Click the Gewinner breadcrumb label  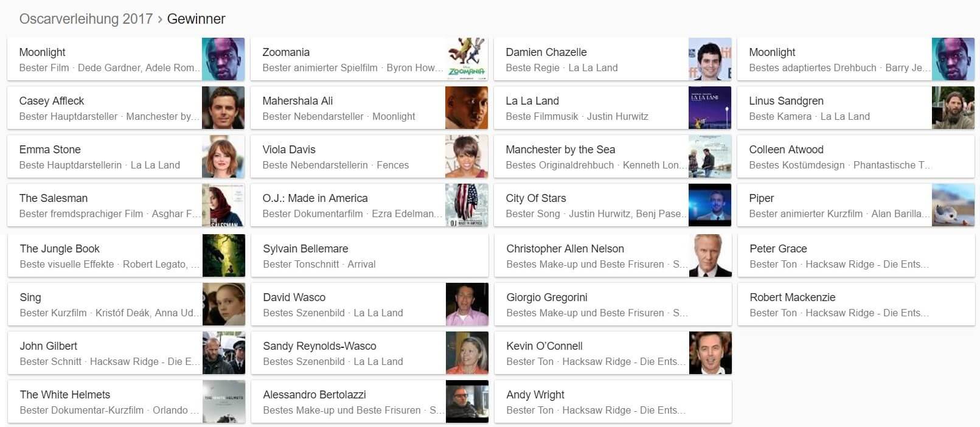[196, 19]
